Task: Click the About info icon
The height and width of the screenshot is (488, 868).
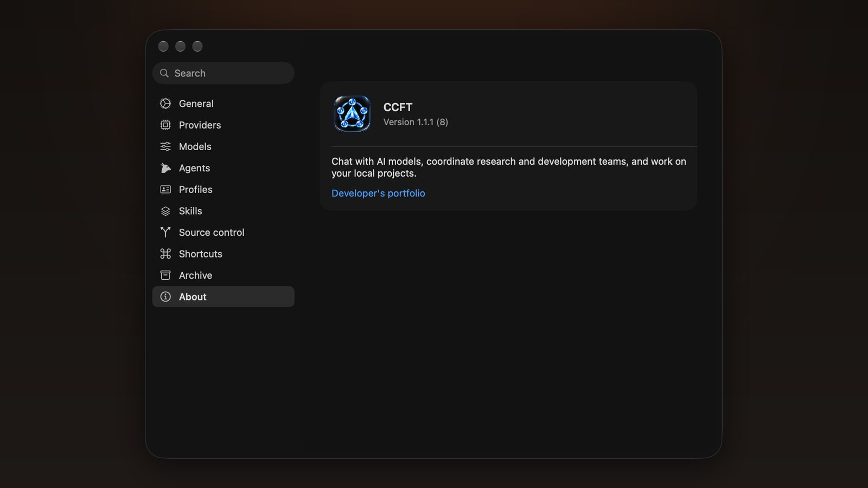Action: [x=165, y=297]
